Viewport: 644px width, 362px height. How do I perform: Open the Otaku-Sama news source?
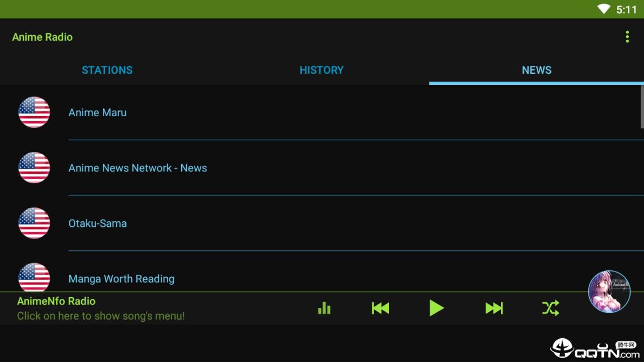pyautogui.click(x=97, y=223)
